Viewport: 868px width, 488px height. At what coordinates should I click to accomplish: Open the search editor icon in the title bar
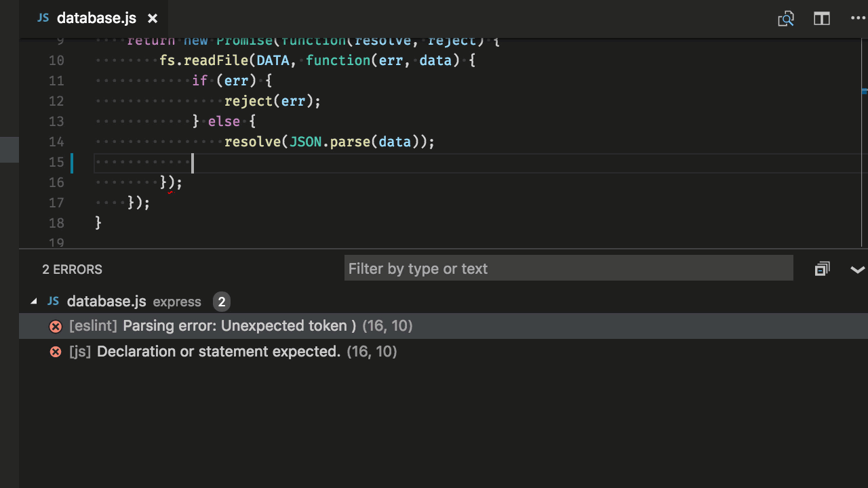[x=786, y=18]
